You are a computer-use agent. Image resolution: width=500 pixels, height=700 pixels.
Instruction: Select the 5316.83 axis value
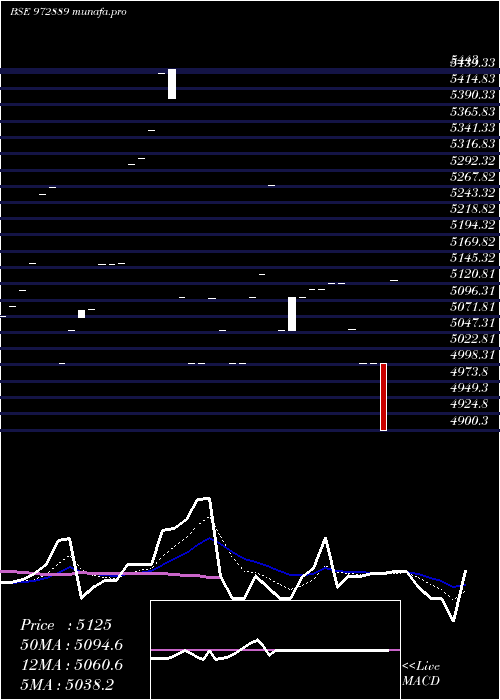pos(472,144)
